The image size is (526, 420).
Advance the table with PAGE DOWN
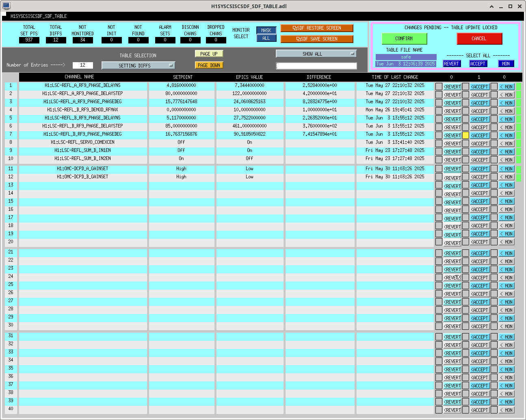pos(209,65)
